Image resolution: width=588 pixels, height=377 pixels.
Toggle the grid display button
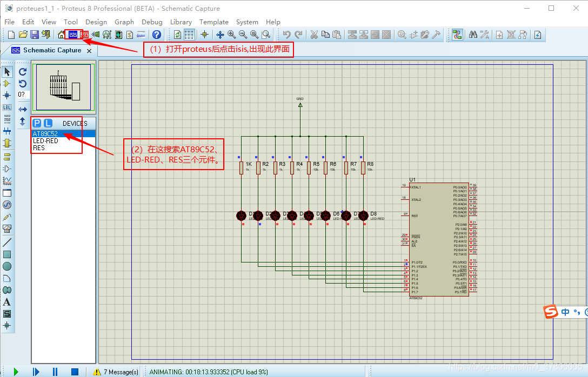point(189,35)
